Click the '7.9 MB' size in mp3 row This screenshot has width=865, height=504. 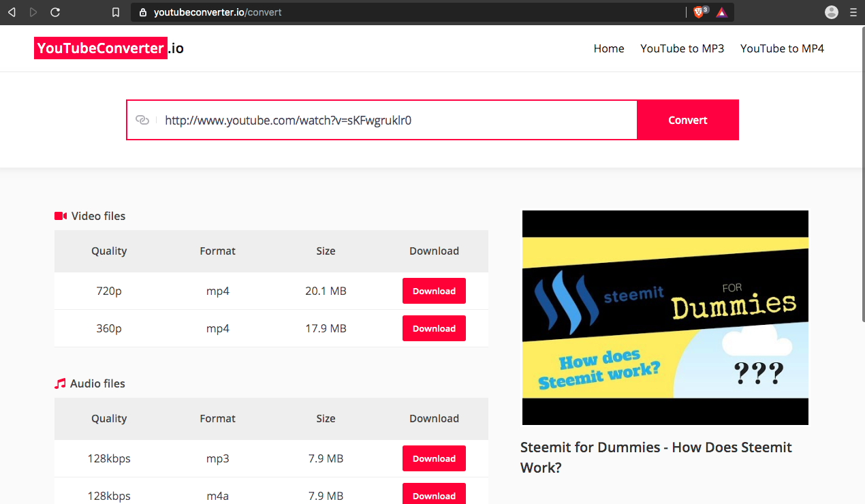[x=326, y=458]
